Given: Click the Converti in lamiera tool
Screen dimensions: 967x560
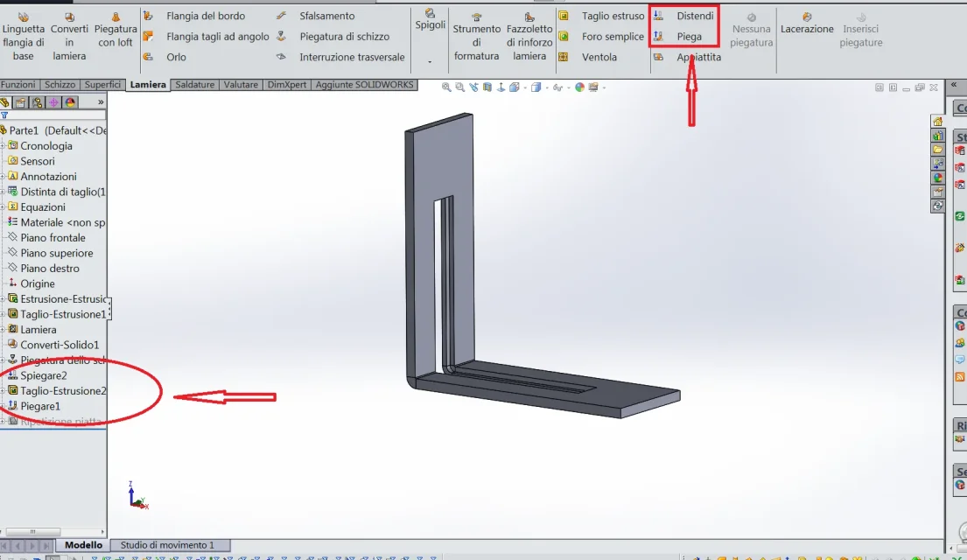Looking at the screenshot, I should 69,36.
